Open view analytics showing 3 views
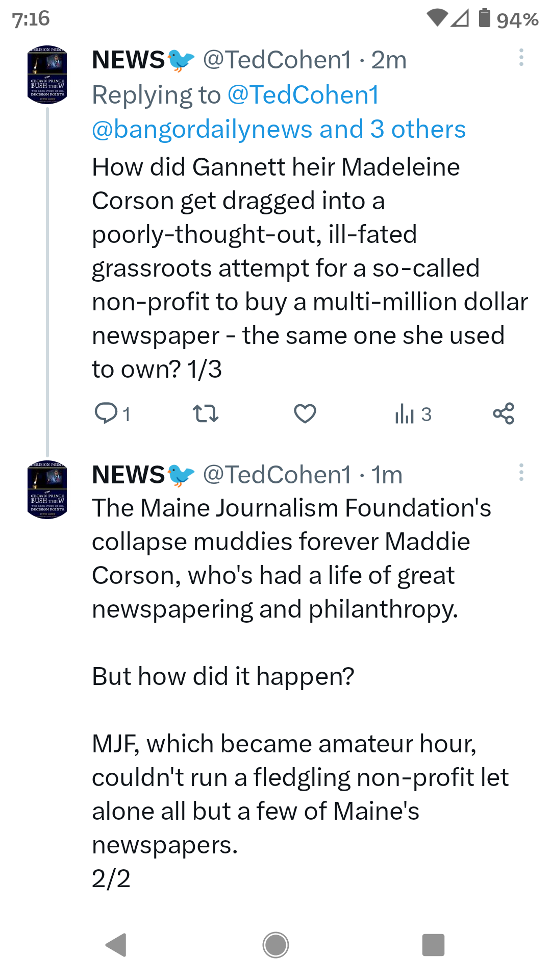This screenshot has width=551, height=980. pos(413,414)
